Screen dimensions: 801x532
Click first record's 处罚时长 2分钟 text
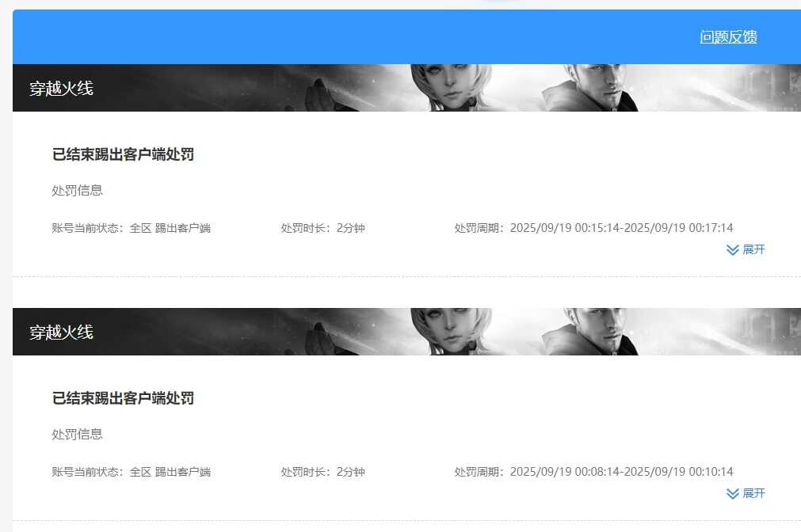coord(322,228)
